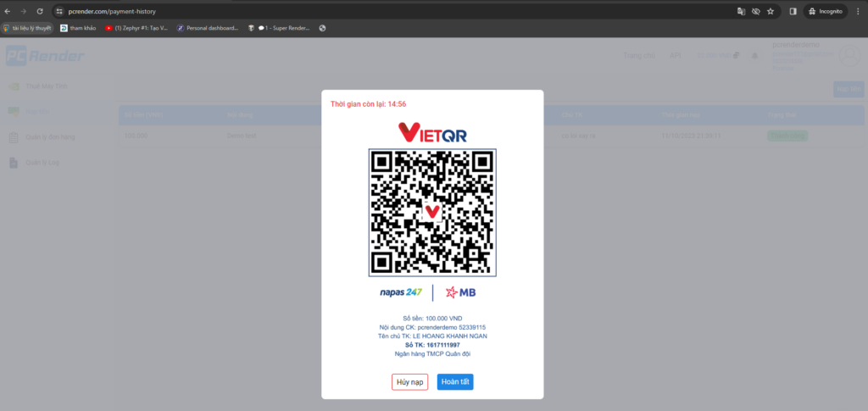This screenshot has width=868, height=411.
Task: Confirm with the Hoàn tất button
Action: point(455,382)
